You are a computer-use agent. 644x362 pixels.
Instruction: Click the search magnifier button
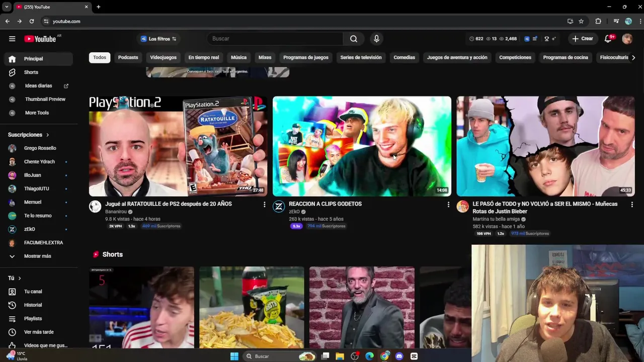pyautogui.click(x=354, y=39)
